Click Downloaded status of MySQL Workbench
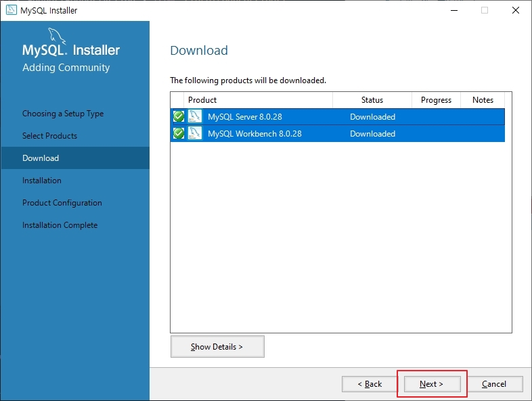532x401 pixels. coord(372,134)
